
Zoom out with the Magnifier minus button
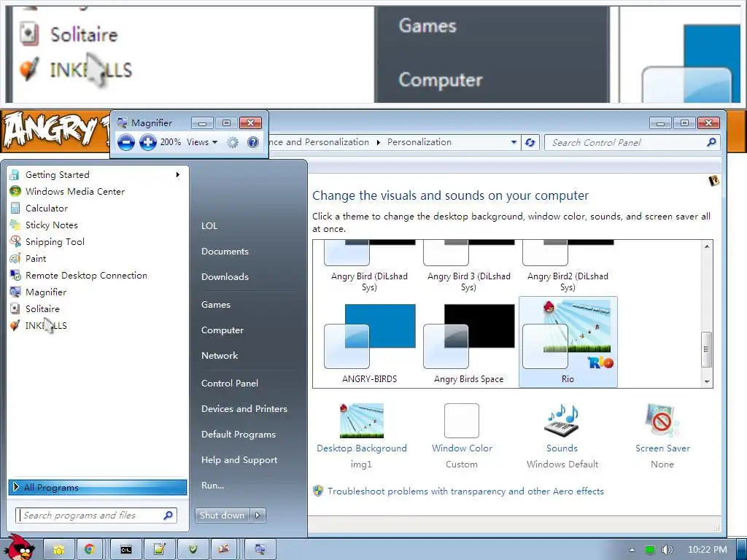125,142
